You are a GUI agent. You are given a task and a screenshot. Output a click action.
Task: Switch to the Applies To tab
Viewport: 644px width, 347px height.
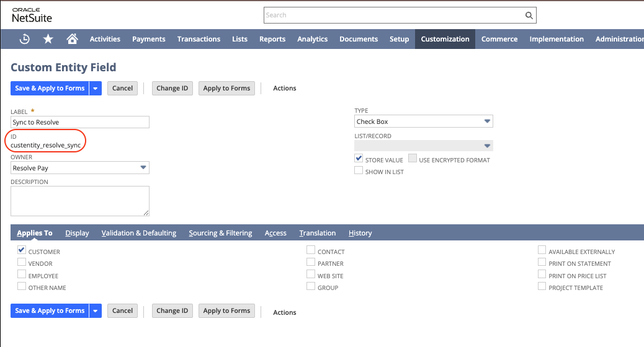coord(35,233)
